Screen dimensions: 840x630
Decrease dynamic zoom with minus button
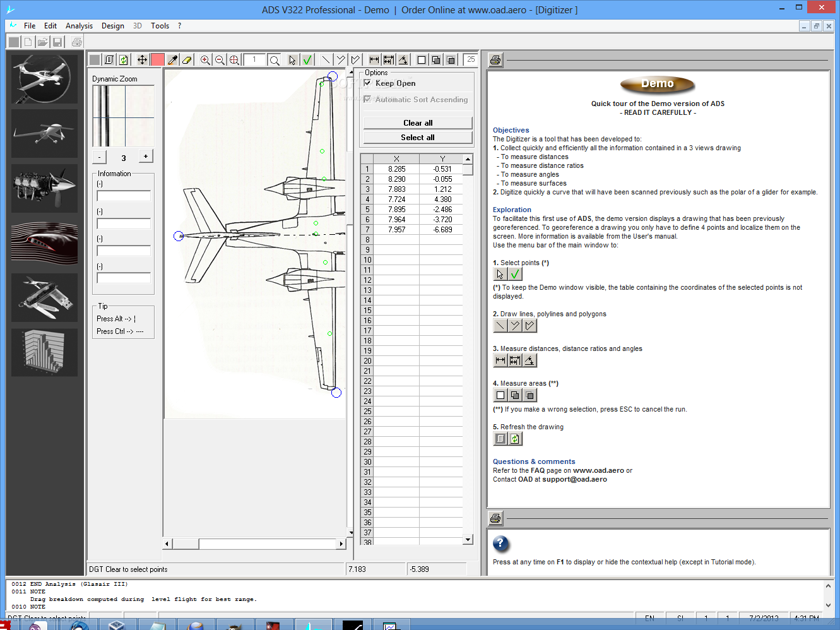[x=100, y=157]
